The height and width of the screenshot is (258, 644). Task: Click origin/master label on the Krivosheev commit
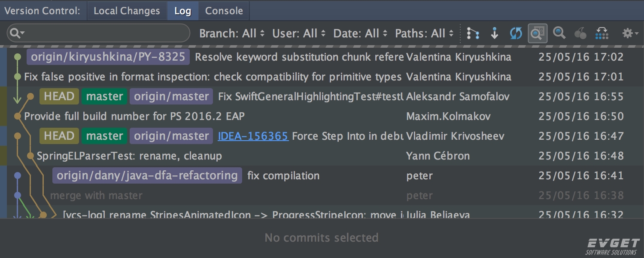171,136
